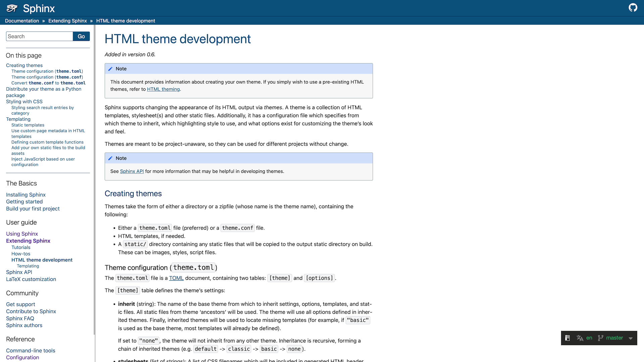Open the Extending Sphinx breadcrumb
644x362 pixels.
click(x=67, y=20)
